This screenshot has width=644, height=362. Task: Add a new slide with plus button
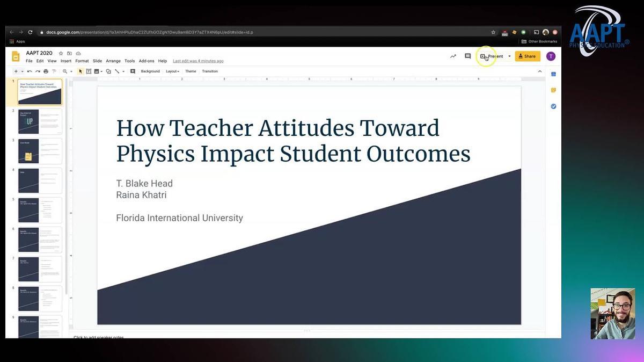(x=16, y=71)
